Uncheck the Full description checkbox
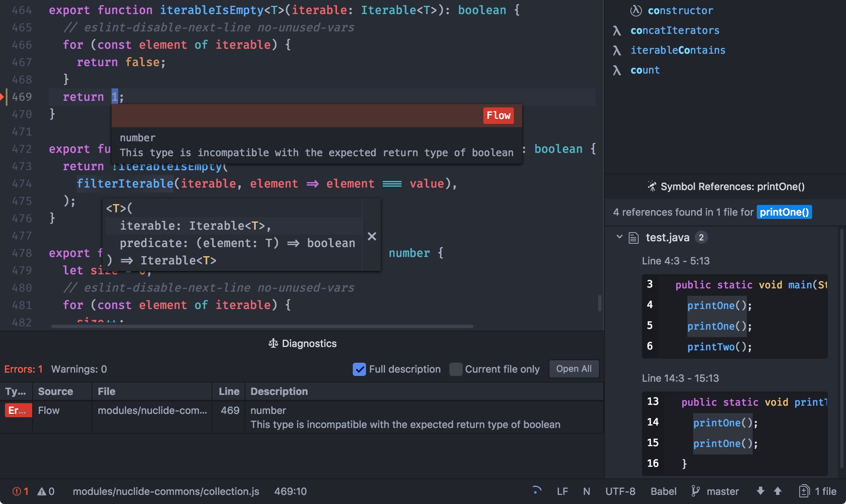The image size is (846, 504). pyautogui.click(x=359, y=369)
